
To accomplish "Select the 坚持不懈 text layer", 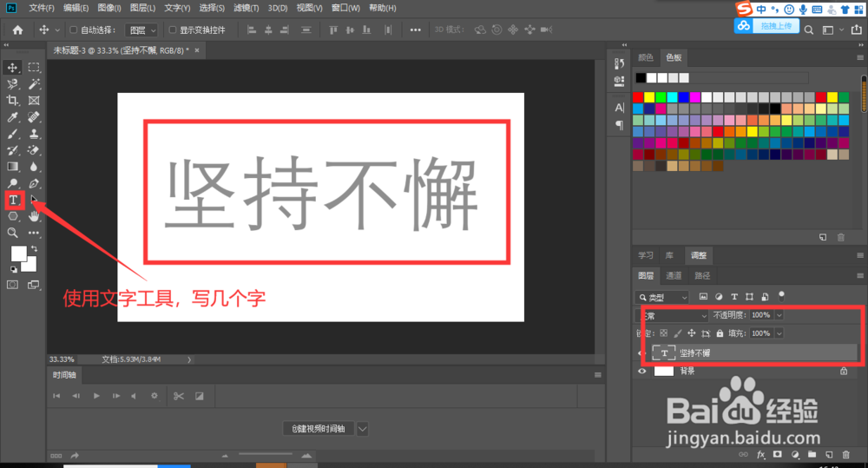I will click(x=753, y=353).
